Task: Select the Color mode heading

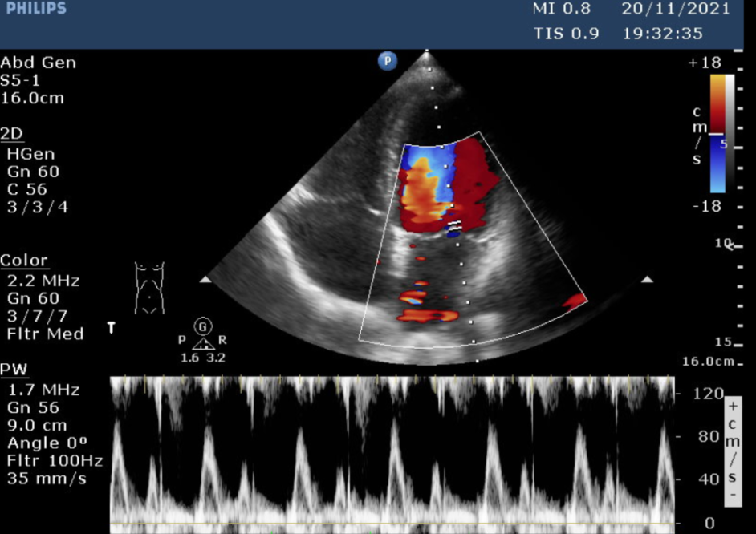Action: pyautogui.click(x=24, y=261)
